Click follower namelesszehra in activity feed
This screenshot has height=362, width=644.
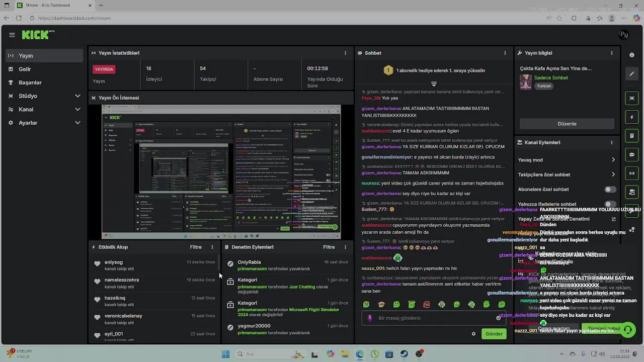point(122,280)
